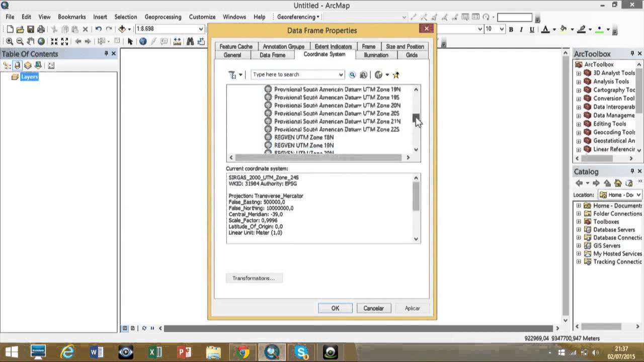Click the Print icon in the toolbar
This screenshot has width=644, height=362.
click(41, 30)
